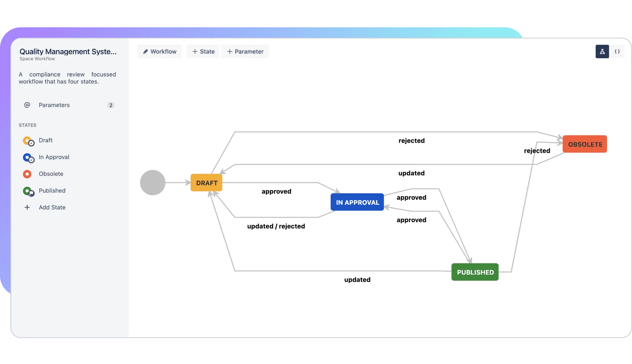
Task: Open the Parameters list entry
Action: click(x=54, y=105)
